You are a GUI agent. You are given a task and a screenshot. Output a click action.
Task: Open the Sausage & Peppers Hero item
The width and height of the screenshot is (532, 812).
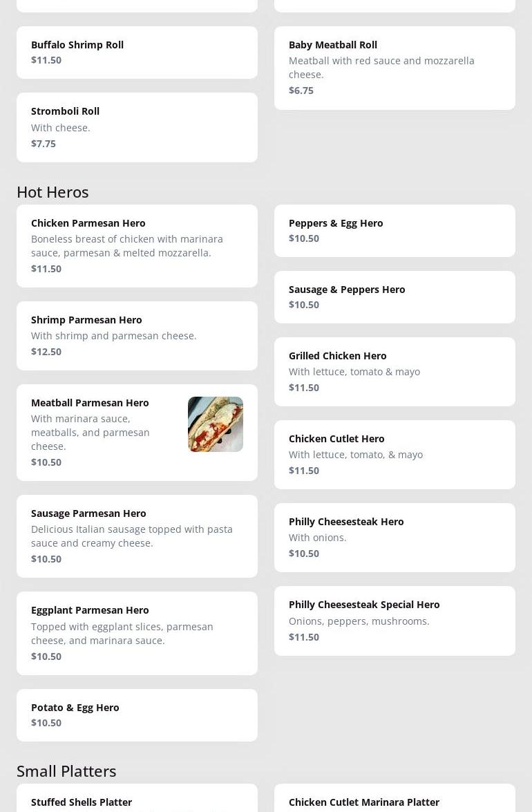tap(395, 296)
